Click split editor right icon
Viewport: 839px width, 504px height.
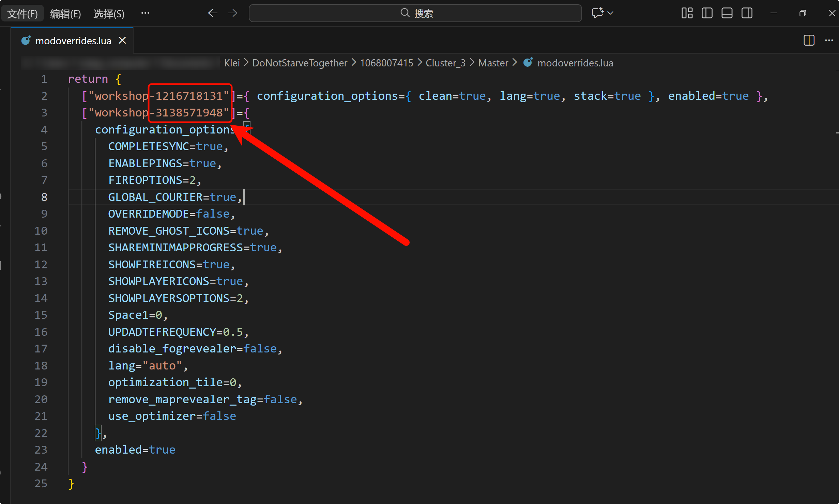click(x=809, y=41)
